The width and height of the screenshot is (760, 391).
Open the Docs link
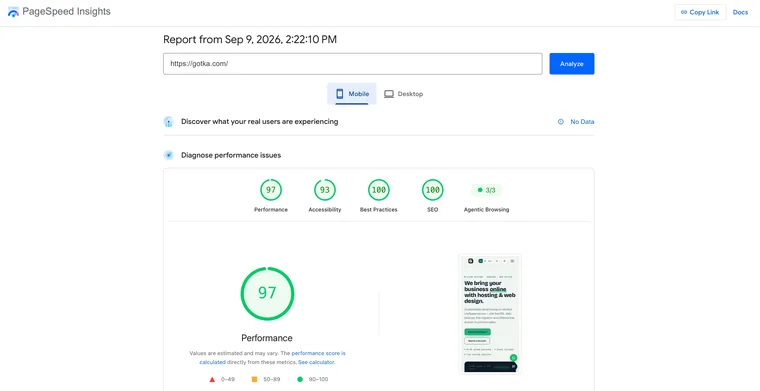[740, 12]
